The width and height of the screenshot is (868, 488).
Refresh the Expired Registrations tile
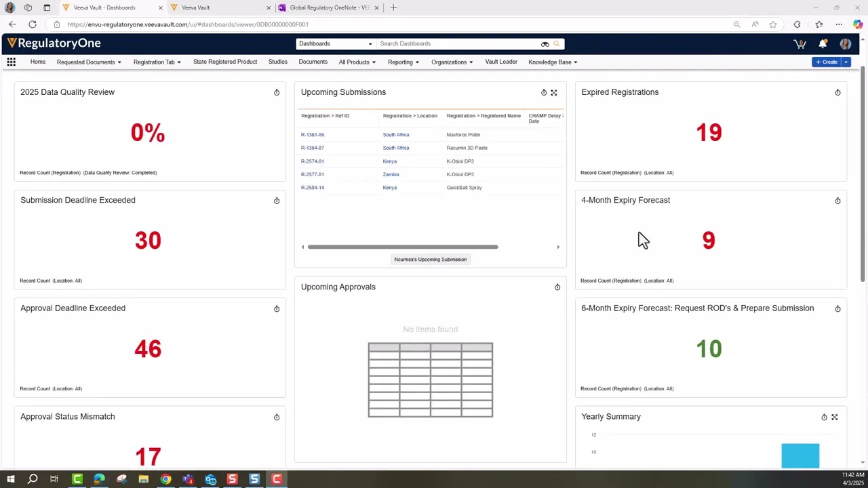point(837,92)
